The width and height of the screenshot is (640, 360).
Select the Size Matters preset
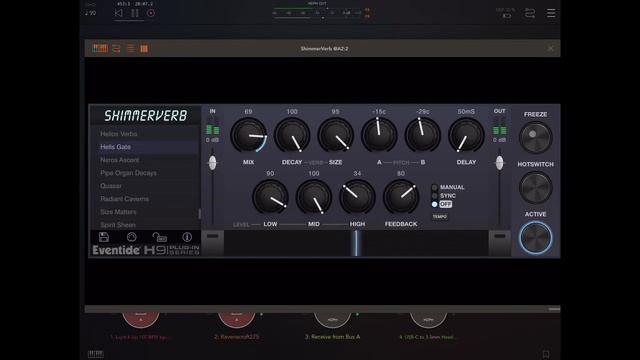[118, 212]
